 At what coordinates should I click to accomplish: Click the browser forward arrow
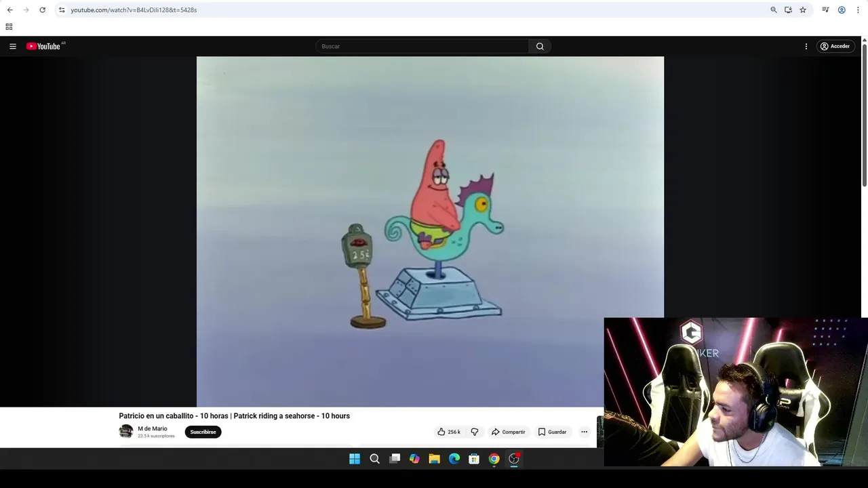pyautogui.click(x=26, y=10)
